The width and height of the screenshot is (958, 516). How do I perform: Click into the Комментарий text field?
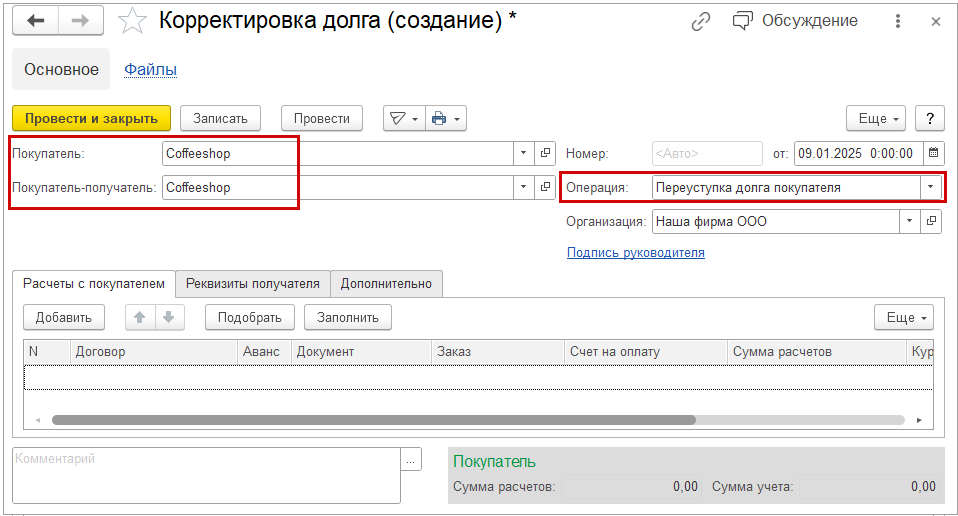[x=205, y=475]
